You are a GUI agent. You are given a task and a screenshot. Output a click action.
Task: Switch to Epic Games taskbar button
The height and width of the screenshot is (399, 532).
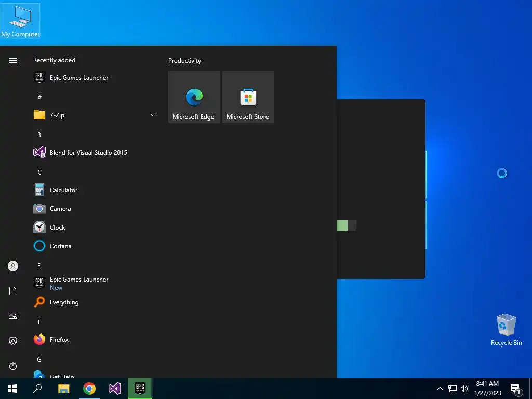point(140,389)
